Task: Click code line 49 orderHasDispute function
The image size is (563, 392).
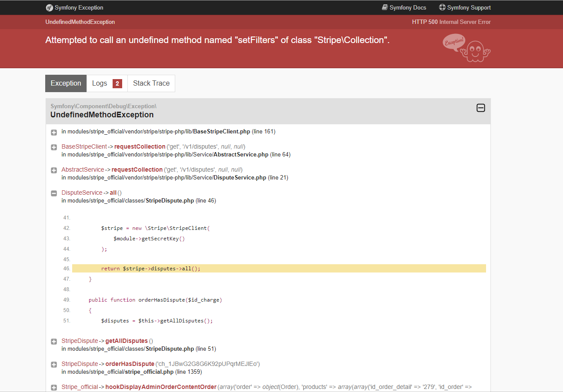Action: [155, 300]
